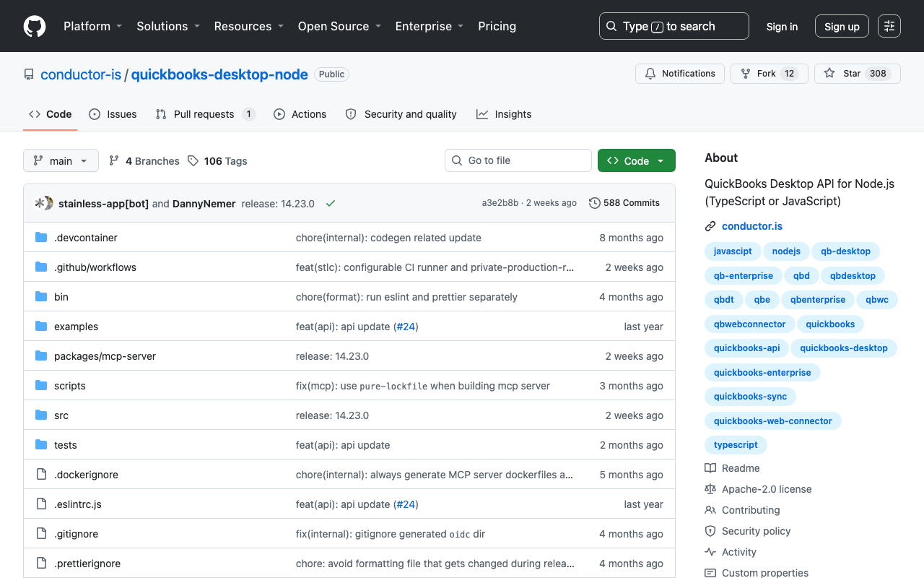Select the nodejs topic tag
This screenshot has height=578, width=924.
click(786, 251)
